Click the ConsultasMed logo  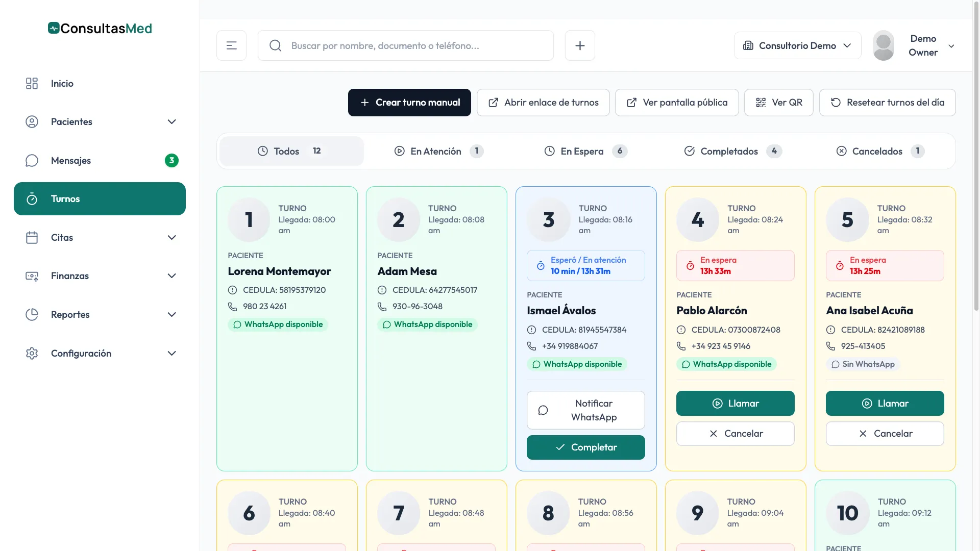tap(100, 28)
